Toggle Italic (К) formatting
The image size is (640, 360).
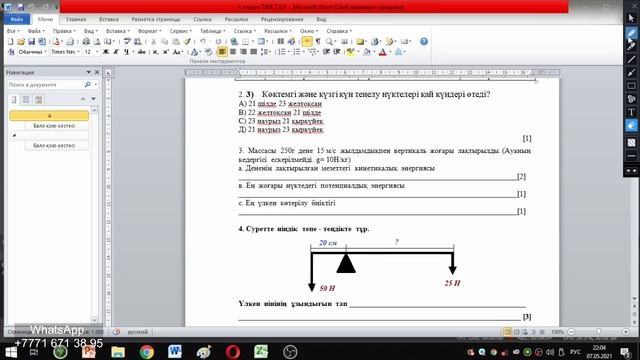click(x=116, y=52)
